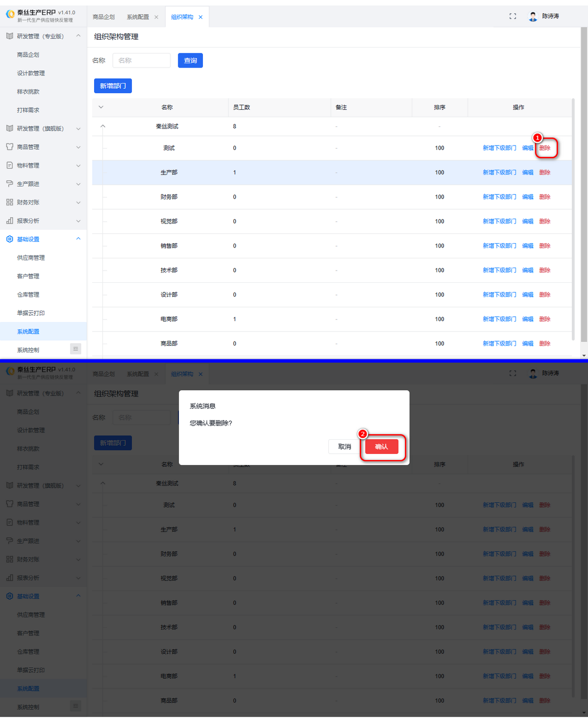588x722 pixels.
Task: Click the gear icon for 基础设置
Action: (x=10, y=239)
